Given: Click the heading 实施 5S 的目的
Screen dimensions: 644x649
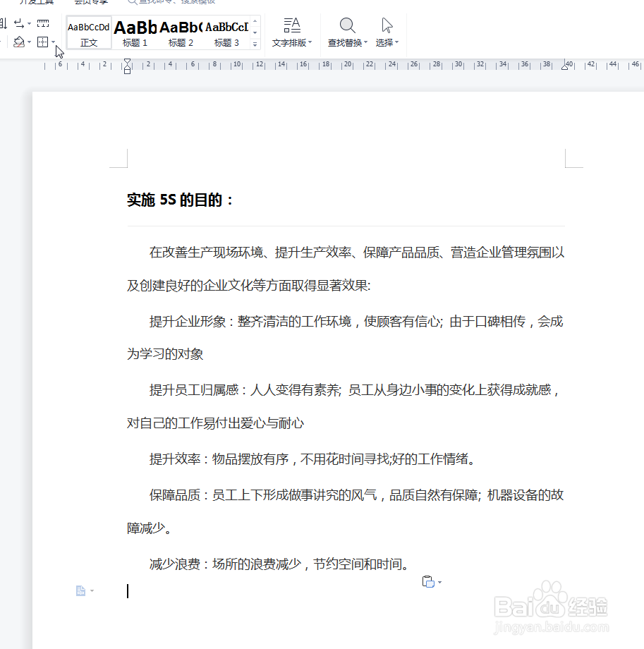Looking at the screenshot, I should pyautogui.click(x=181, y=200).
